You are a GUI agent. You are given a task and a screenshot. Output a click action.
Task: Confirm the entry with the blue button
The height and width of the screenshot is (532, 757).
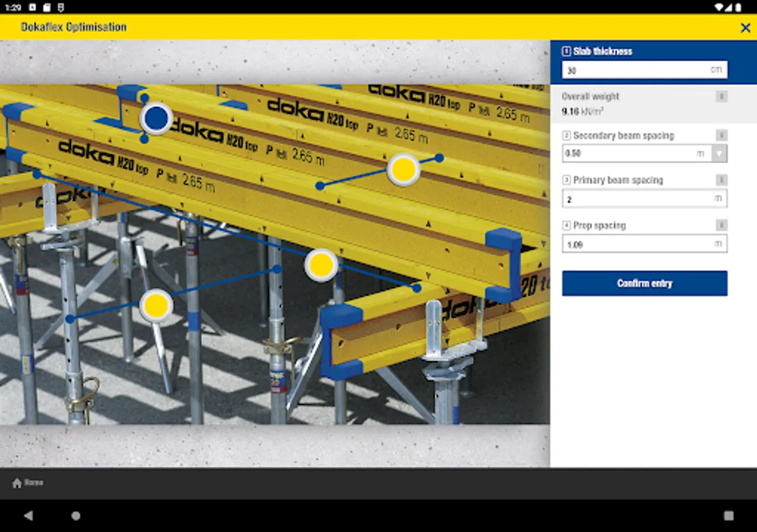point(645,283)
